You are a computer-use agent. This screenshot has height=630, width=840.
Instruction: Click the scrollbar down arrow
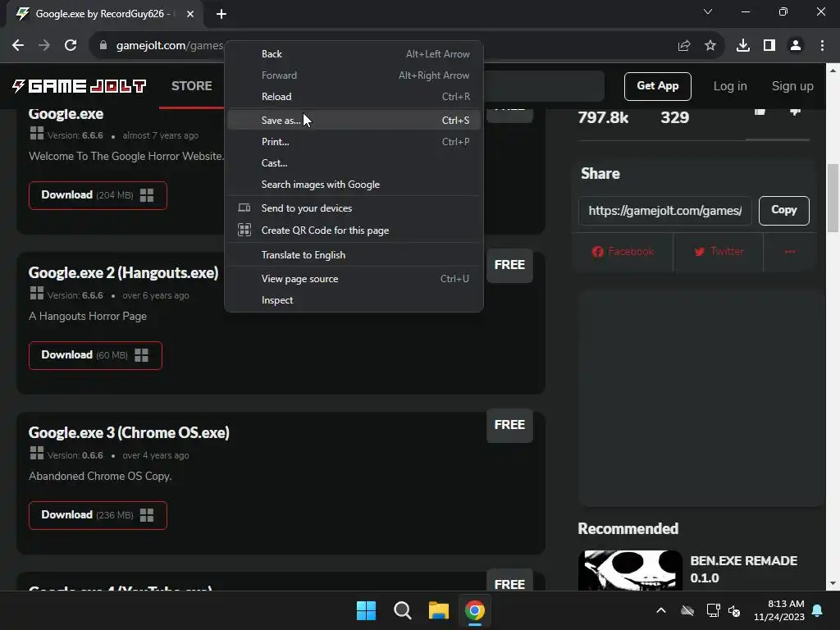(x=833, y=583)
